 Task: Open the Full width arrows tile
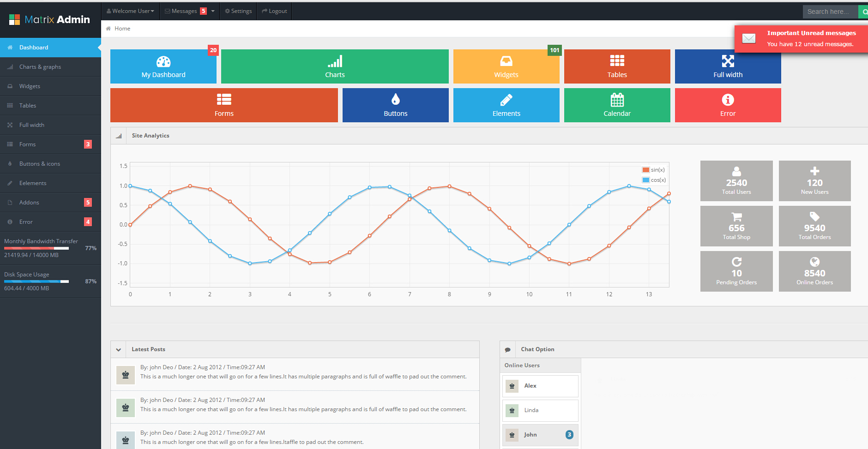point(728,66)
